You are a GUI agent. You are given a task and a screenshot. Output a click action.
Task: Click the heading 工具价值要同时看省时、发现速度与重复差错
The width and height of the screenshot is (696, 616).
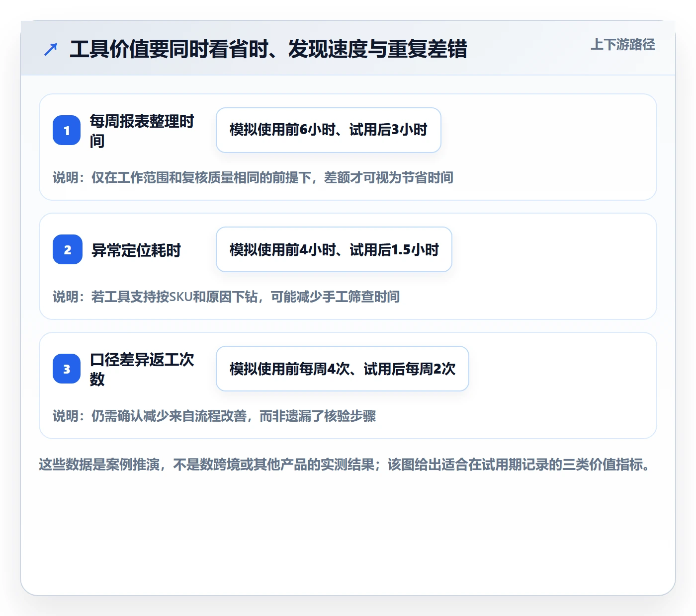[x=268, y=49]
